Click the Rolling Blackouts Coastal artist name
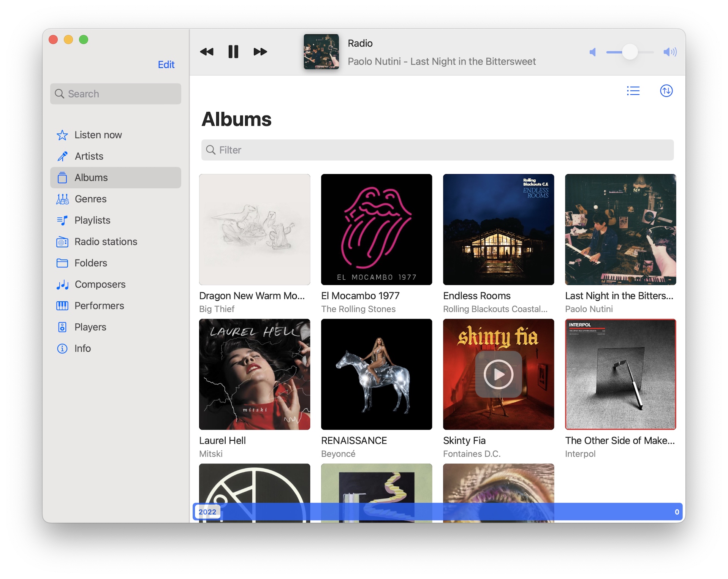The image size is (728, 579). coord(495,309)
